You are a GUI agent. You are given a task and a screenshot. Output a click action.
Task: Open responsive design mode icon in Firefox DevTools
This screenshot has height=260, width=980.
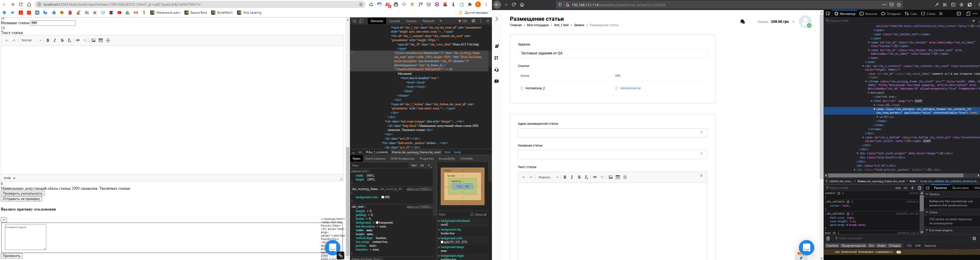968,14
